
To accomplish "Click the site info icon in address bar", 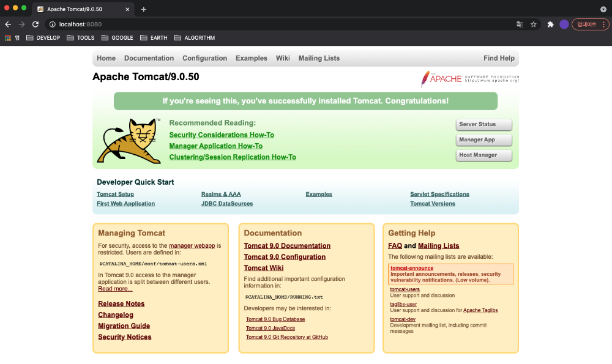I will point(52,24).
